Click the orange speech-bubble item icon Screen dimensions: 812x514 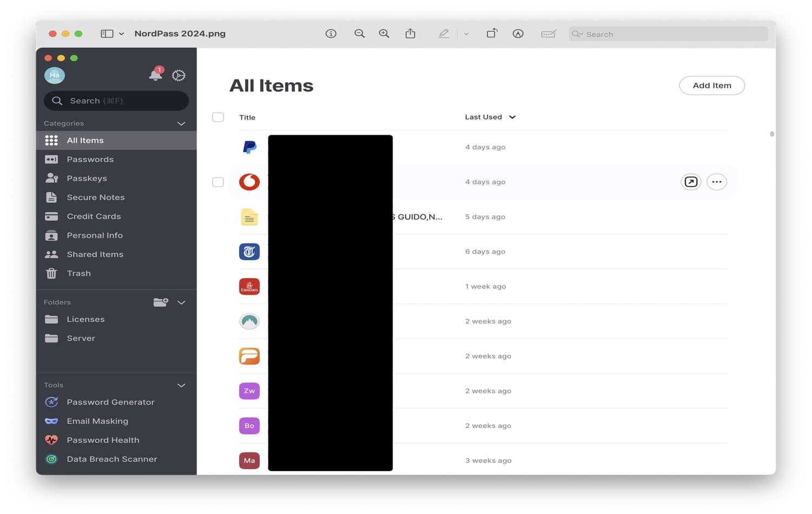(x=250, y=356)
